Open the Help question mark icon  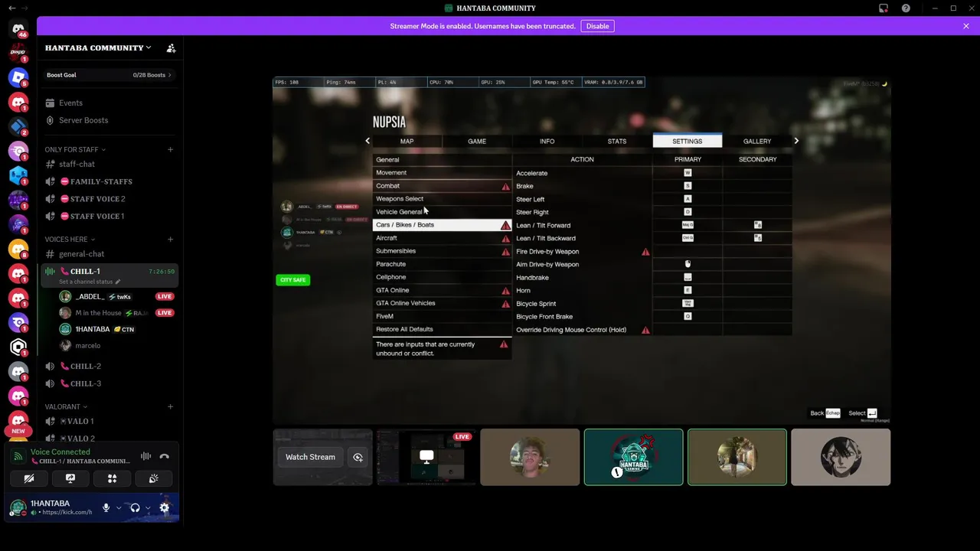coord(906,8)
